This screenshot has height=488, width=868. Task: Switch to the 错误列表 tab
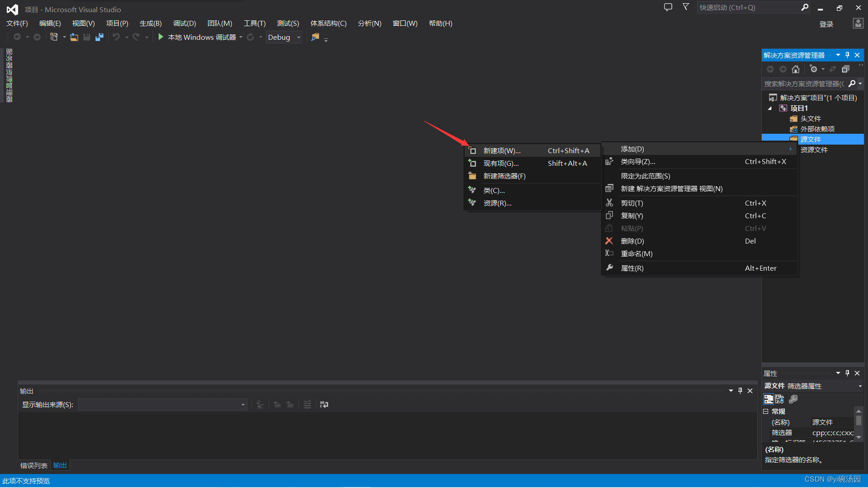[x=33, y=465]
